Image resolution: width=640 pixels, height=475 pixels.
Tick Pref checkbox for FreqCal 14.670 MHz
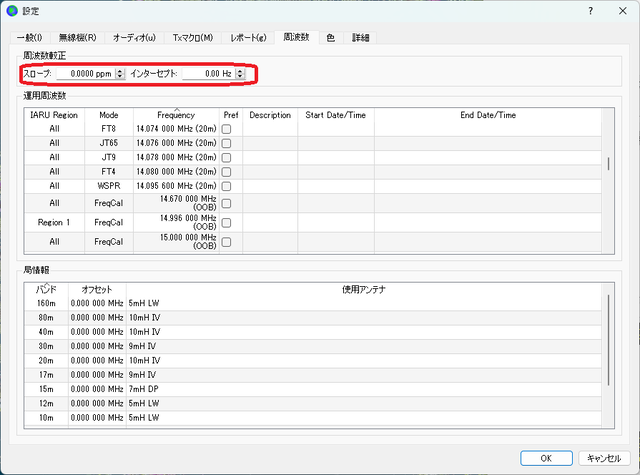click(x=226, y=203)
